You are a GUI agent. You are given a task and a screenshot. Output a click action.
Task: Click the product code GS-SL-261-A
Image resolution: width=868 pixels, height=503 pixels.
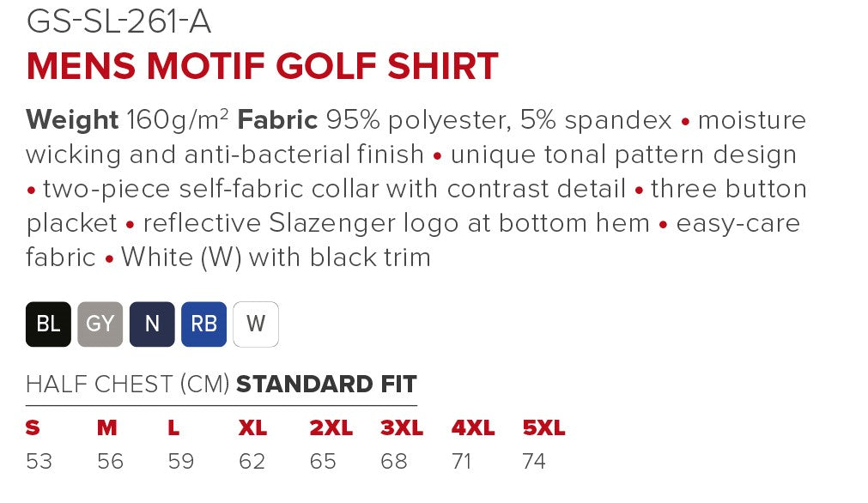(x=118, y=21)
